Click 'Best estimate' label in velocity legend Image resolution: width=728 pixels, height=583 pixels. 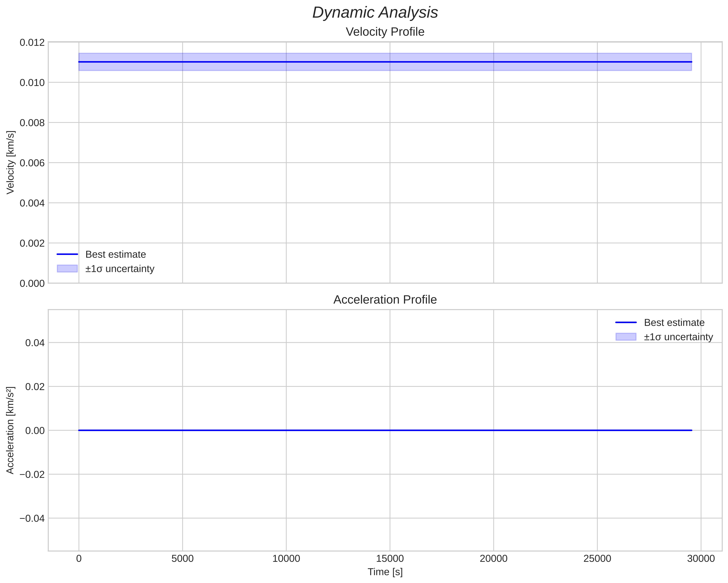(x=116, y=254)
